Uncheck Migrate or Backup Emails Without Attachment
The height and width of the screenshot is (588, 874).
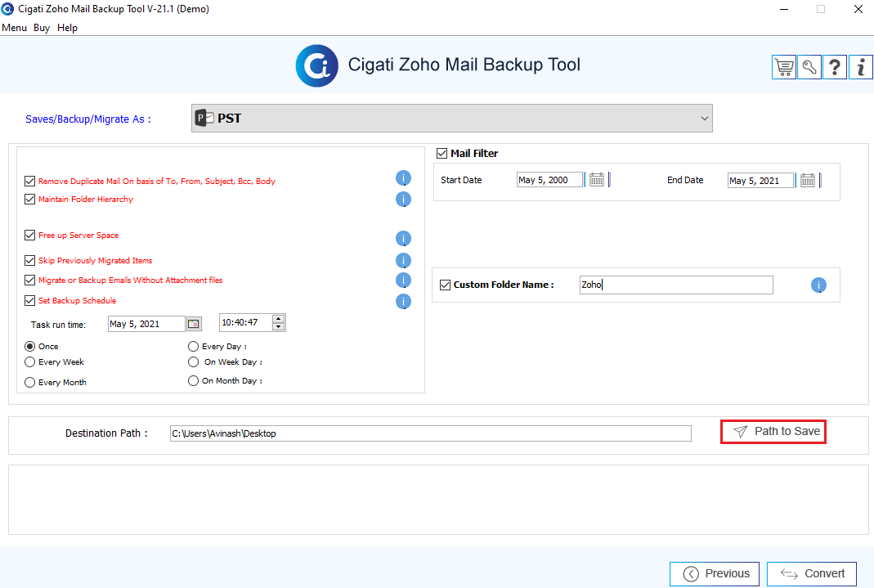coord(30,281)
